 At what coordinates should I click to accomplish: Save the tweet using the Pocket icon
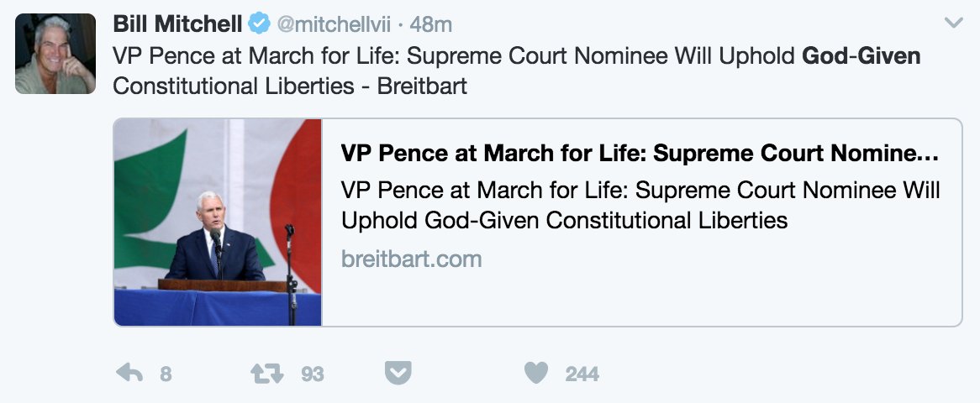(x=398, y=374)
